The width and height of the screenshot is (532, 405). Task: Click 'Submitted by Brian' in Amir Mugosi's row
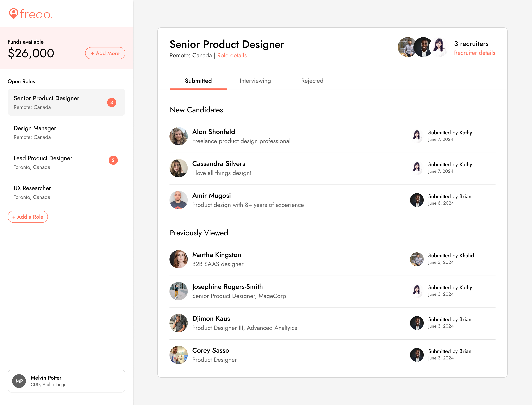tap(450, 196)
